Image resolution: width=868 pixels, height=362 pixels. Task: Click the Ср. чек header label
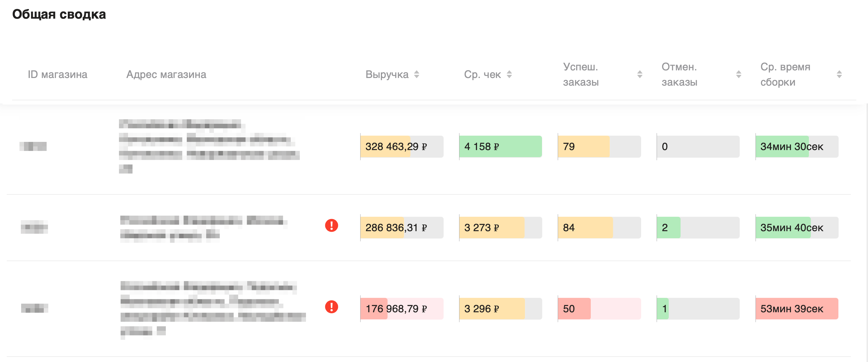point(482,74)
